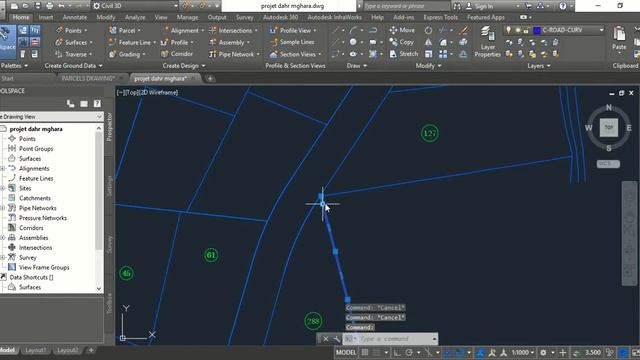Screen dimensions: 640x360
Task: Select Alignments in Prospector tree
Action: pyautogui.click(x=34, y=169)
